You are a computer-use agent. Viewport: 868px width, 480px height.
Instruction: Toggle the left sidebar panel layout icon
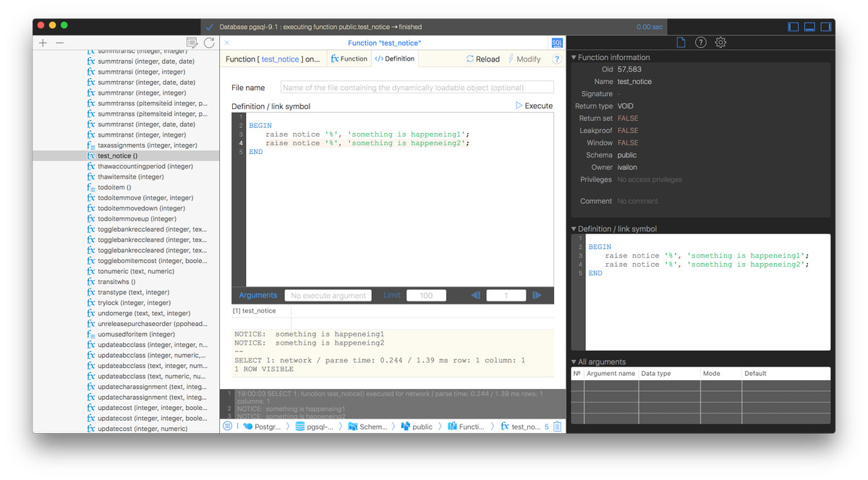[793, 27]
